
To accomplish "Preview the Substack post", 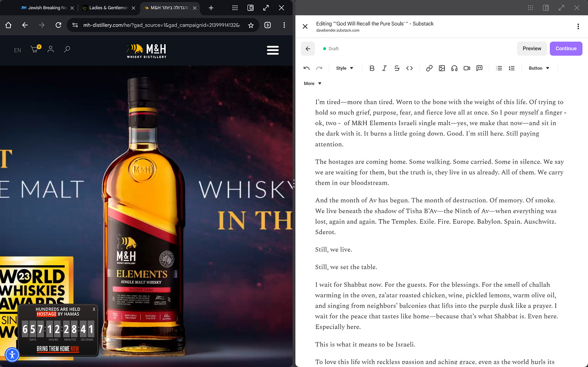I will click(532, 48).
